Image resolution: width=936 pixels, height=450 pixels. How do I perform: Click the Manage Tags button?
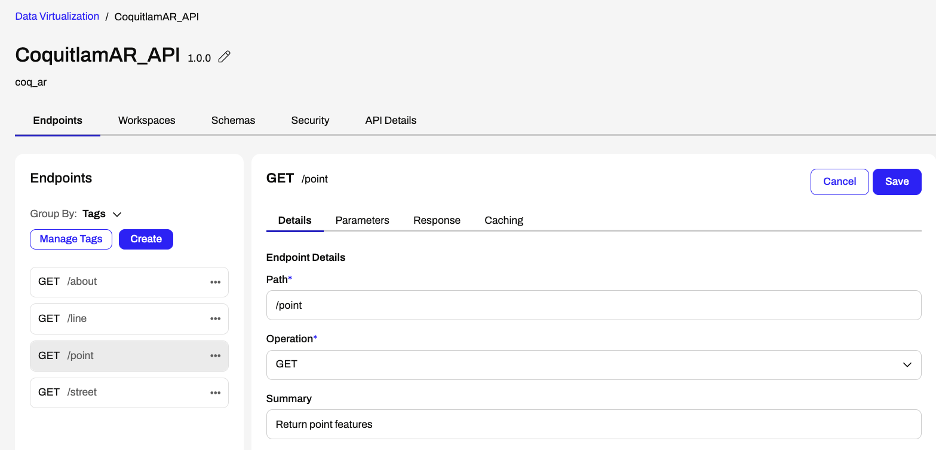click(71, 239)
